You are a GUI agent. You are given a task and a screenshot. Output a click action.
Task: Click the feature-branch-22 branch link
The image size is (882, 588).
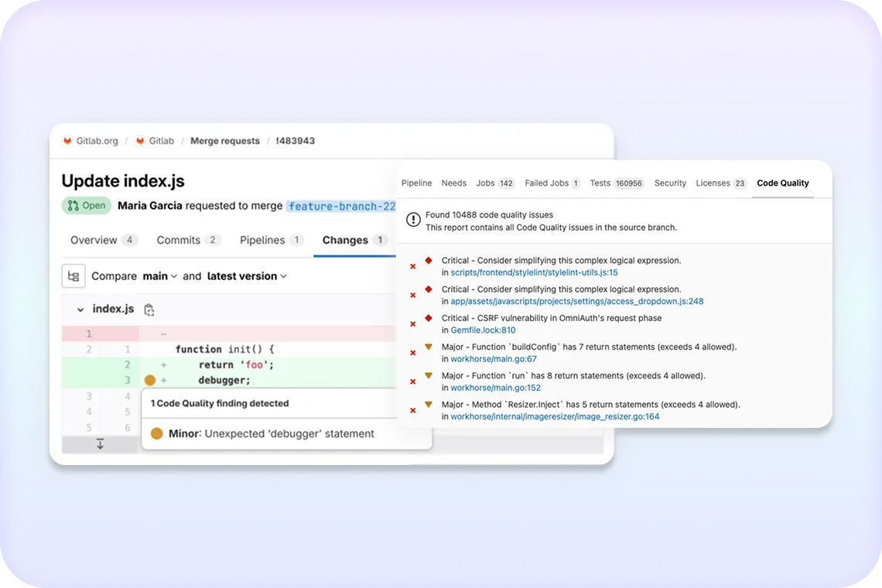(x=341, y=207)
